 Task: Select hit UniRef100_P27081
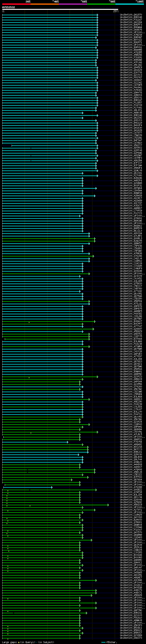(x=131, y=108)
